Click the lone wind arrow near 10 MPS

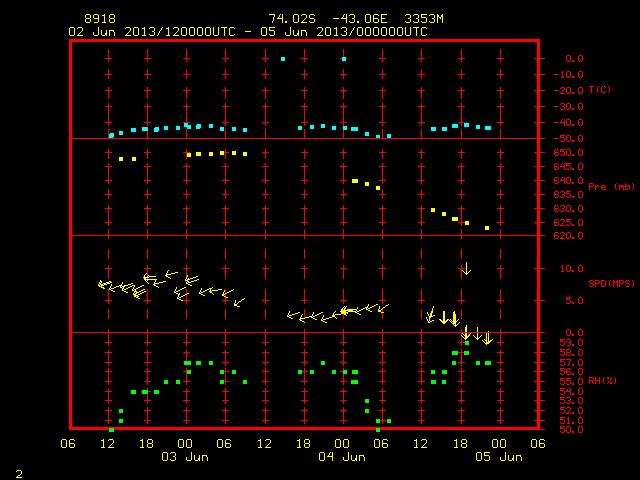click(x=467, y=268)
